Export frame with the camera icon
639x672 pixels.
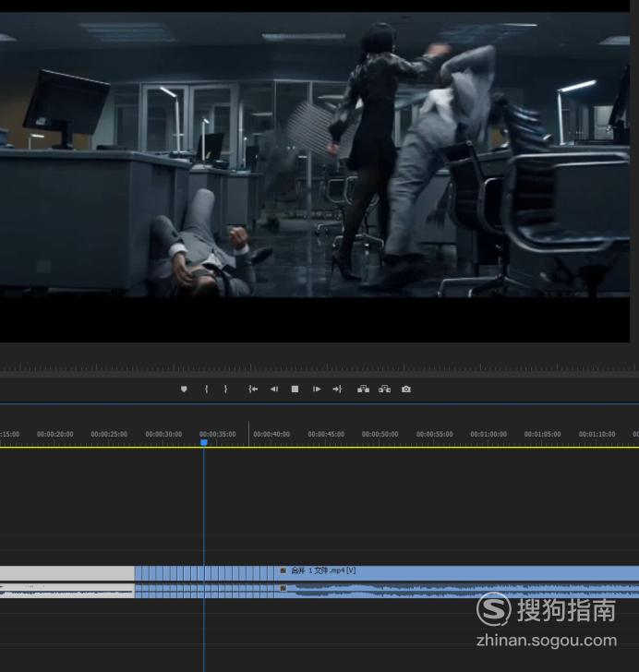(x=406, y=390)
